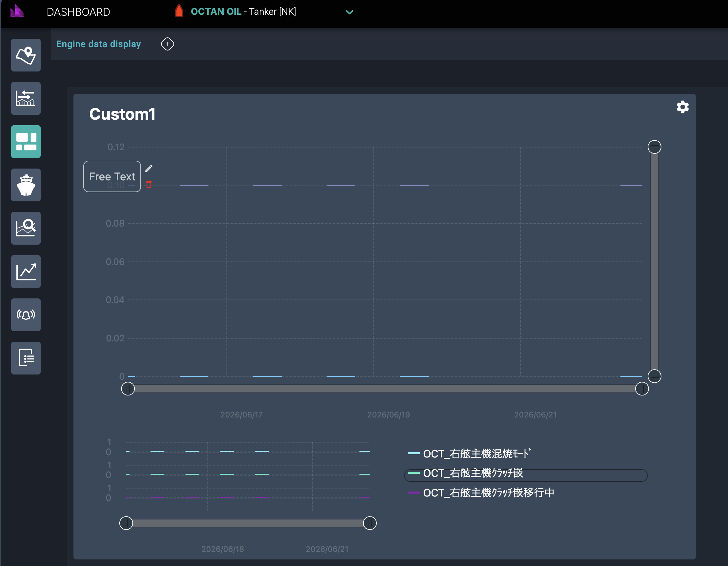Open the map location view in sidebar
Viewport: 728px width, 566px height.
pos(26,55)
